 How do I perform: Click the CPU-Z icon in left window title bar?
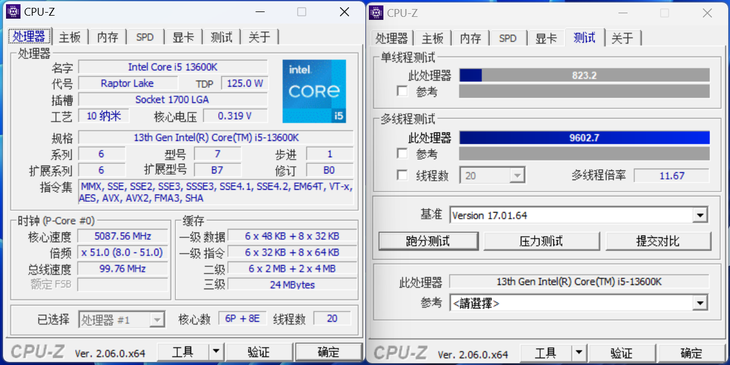coord(13,12)
